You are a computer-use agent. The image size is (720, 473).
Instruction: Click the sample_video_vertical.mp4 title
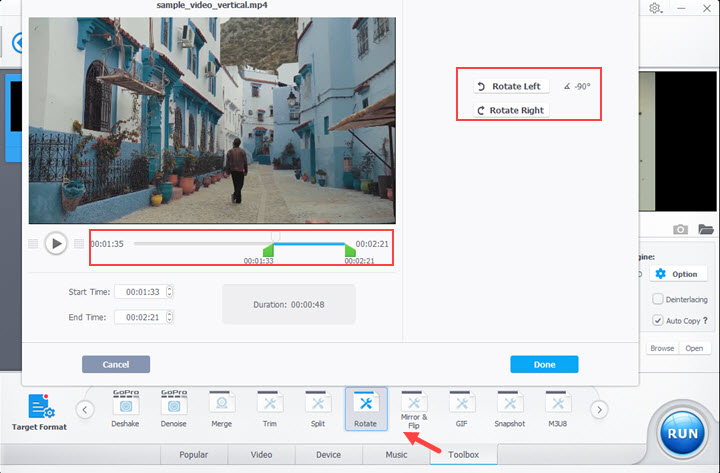click(x=212, y=6)
